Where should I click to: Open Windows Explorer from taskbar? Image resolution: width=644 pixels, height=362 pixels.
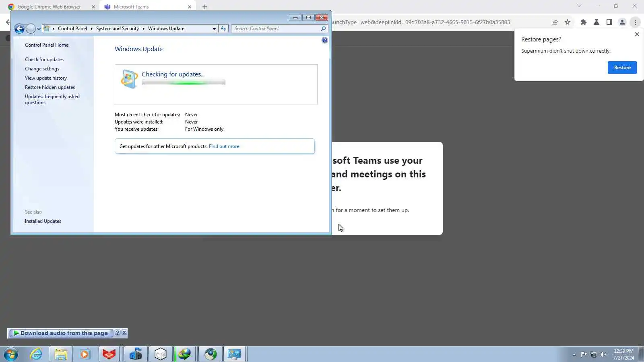61,354
